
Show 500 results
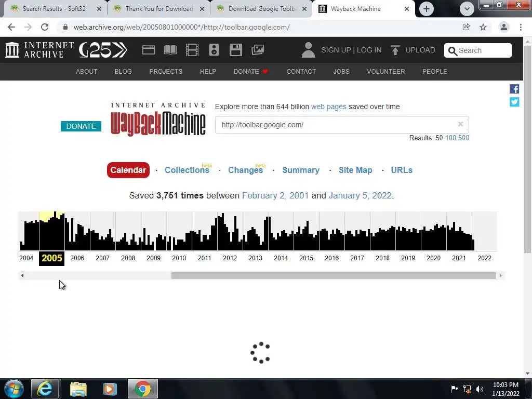coord(463,138)
